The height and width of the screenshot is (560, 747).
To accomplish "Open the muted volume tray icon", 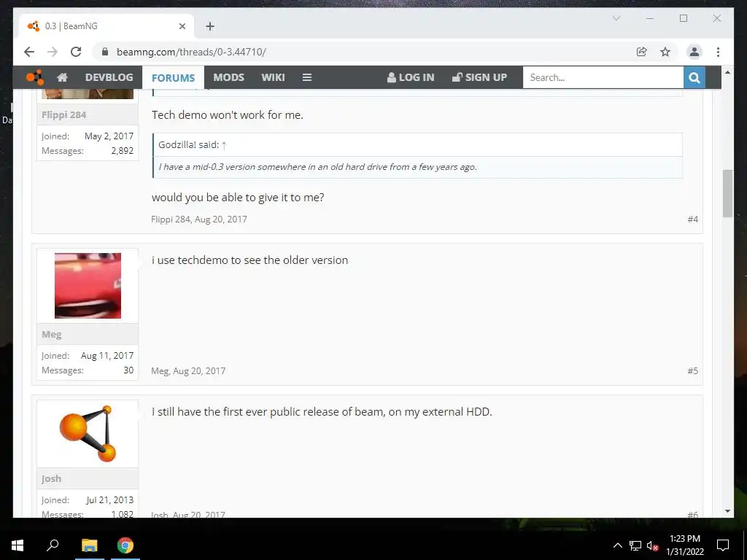I will click(653, 545).
